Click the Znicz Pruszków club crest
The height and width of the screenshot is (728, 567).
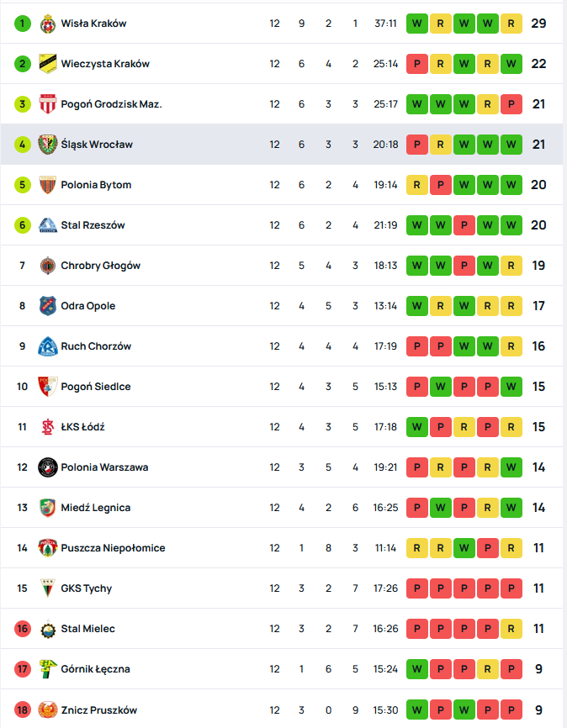[x=48, y=710]
